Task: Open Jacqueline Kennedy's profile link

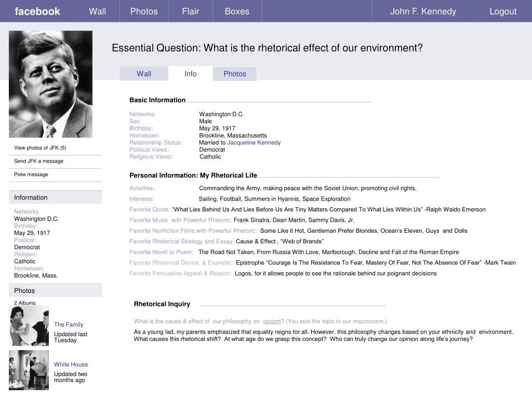Action: [x=254, y=142]
